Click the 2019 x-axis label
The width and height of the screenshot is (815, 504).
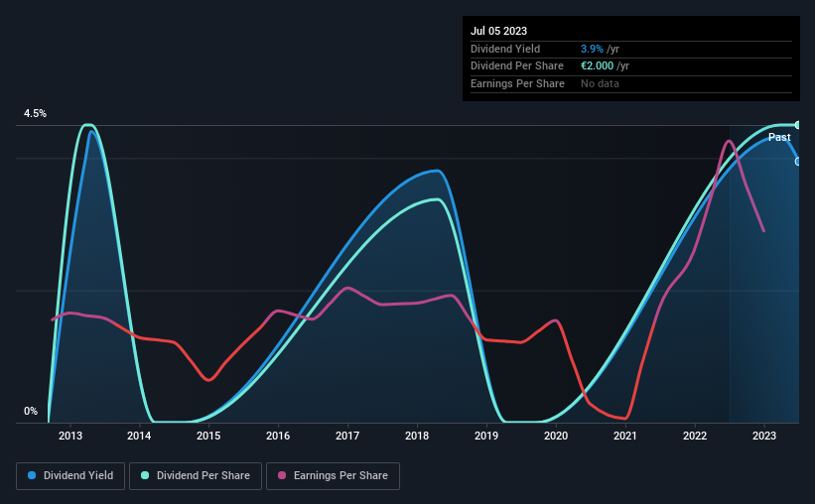tap(486, 436)
